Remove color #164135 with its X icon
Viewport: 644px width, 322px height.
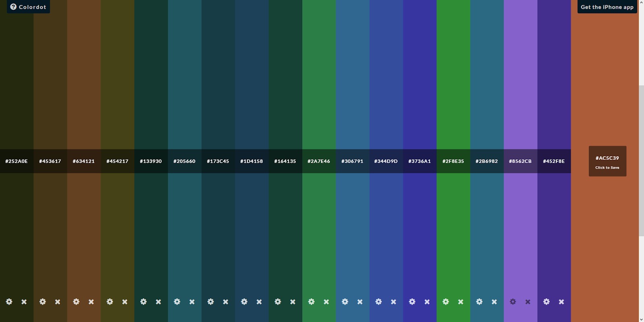click(293, 301)
